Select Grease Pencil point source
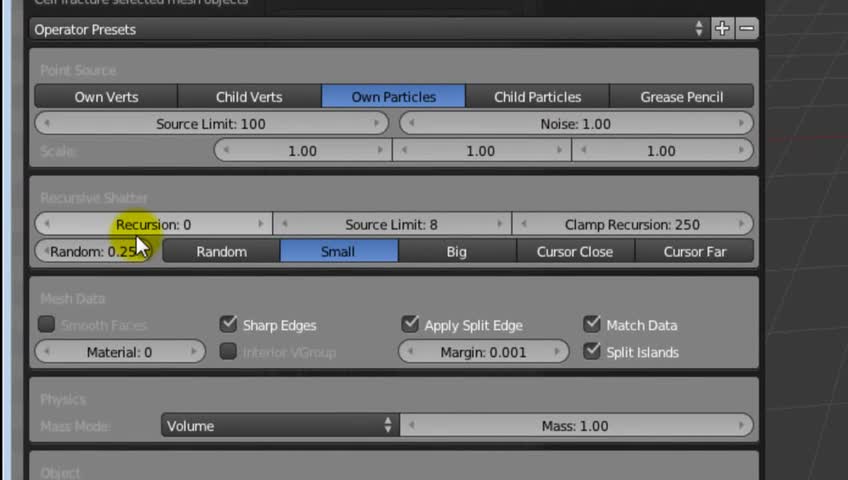 [x=682, y=97]
